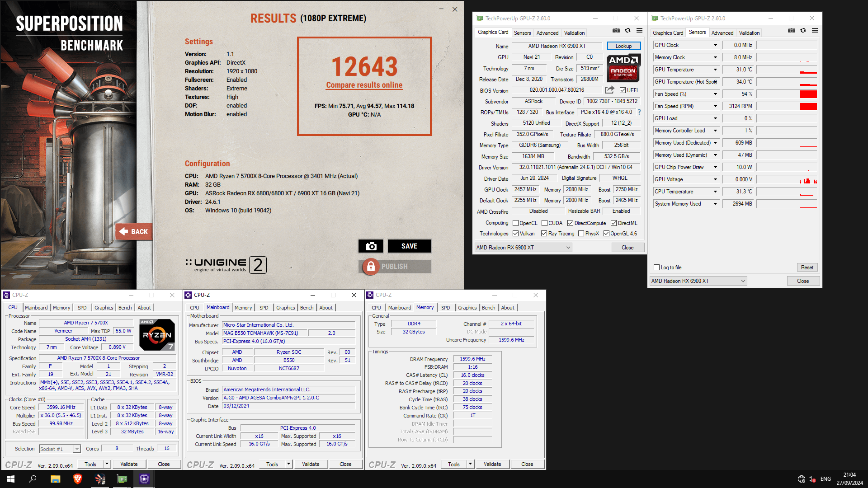The width and height of the screenshot is (868, 488).
Task: Expand the System Memory Used sensor dropdown
Action: click(715, 204)
